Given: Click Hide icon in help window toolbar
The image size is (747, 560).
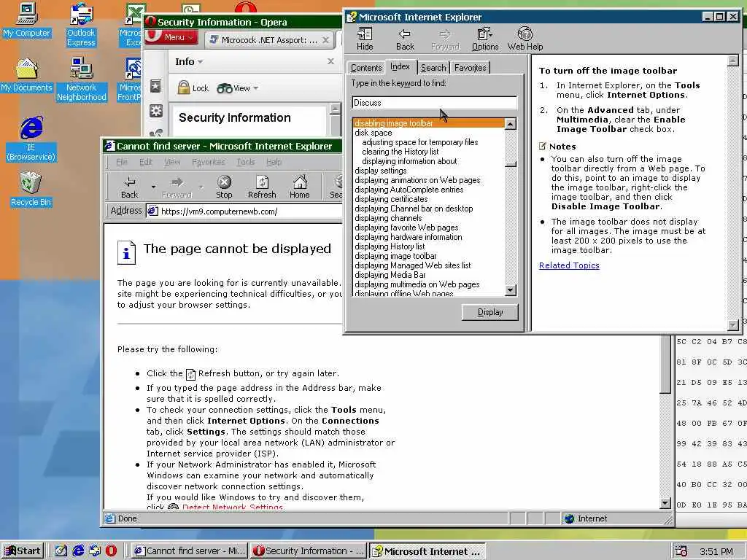Looking at the screenshot, I should pos(365,39).
